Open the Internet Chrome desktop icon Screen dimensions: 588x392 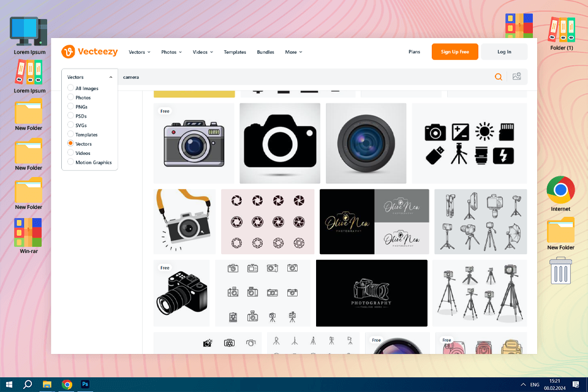coord(560,194)
